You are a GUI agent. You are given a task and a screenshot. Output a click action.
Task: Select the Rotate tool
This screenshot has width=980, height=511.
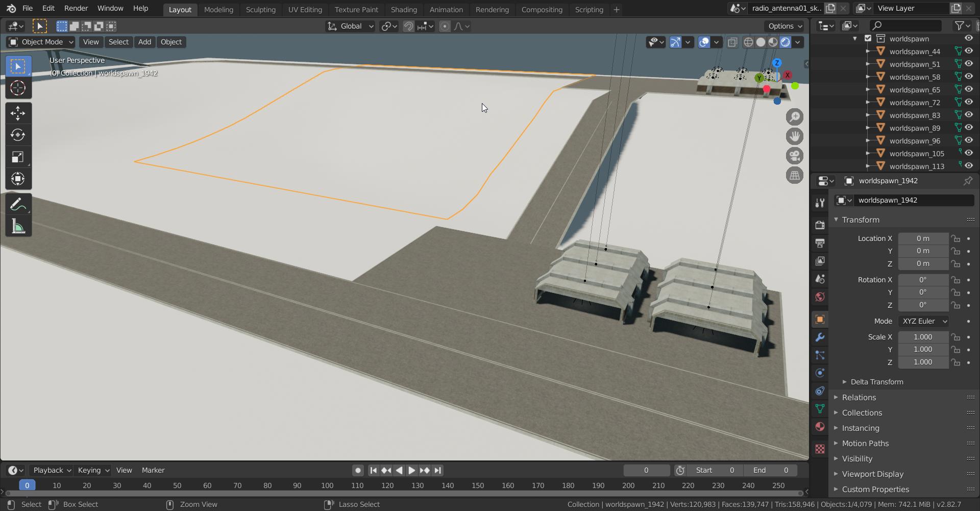[x=18, y=135]
